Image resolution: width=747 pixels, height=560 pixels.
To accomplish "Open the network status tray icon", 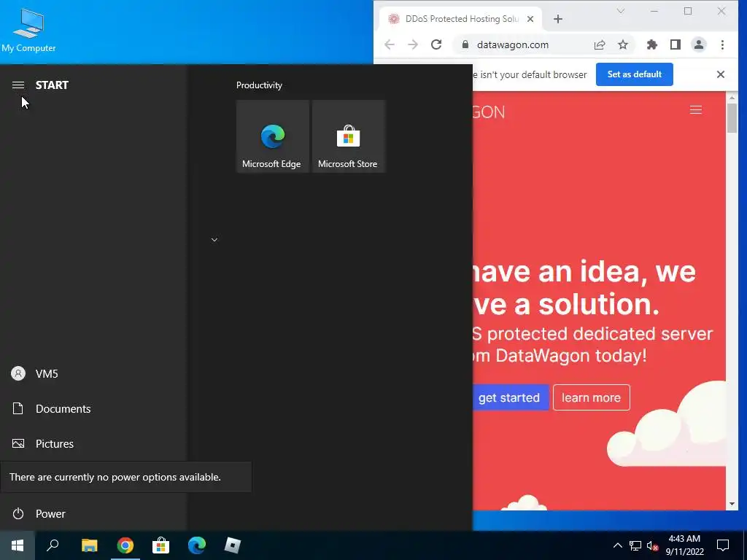I will (635, 545).
